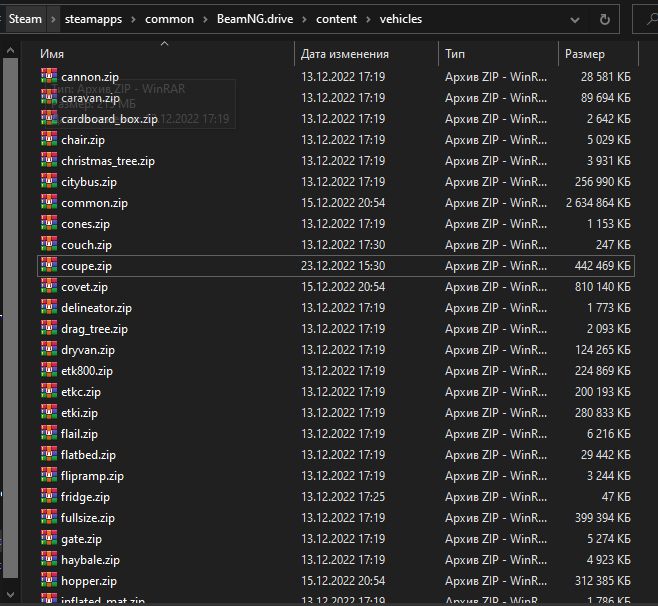Click the archive icon of delineator.zip

point(49,307)
